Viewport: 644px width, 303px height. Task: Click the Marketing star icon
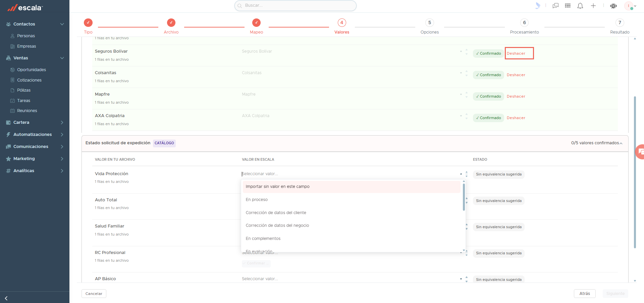(8, 159)
